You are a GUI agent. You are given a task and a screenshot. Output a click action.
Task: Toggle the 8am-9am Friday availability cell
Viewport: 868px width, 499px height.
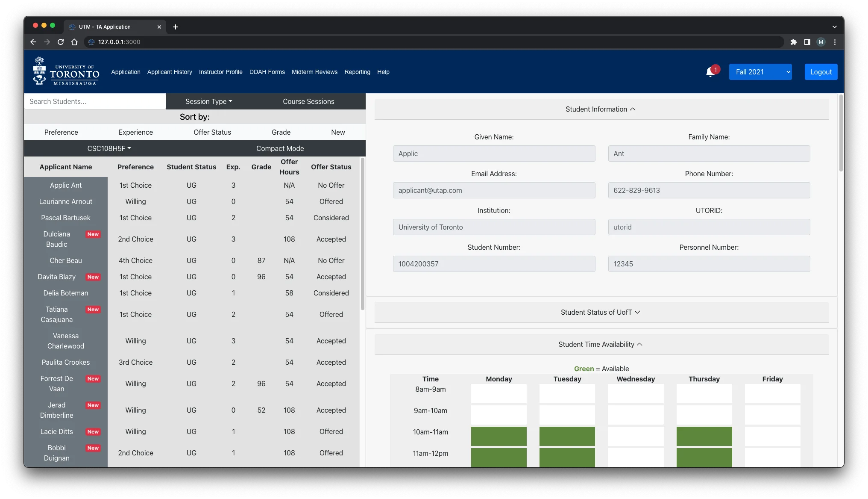pyautogui.click(x=772, y=393)
